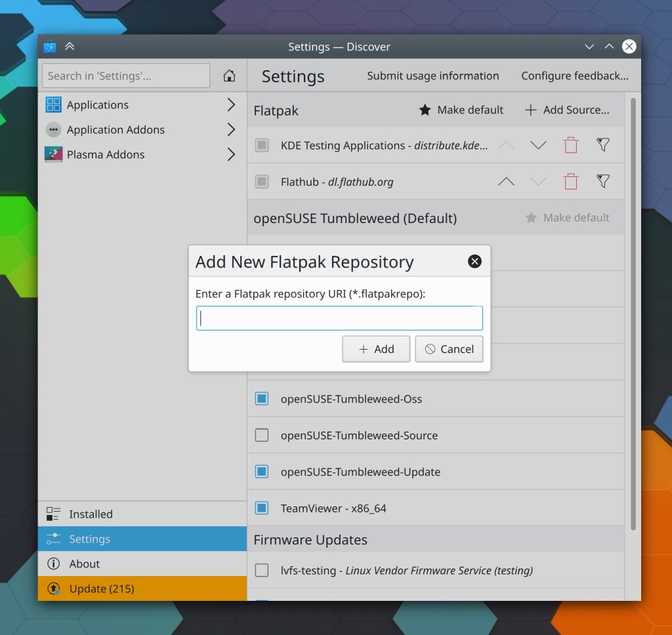Click filter icon for Flathub source
This screenshot has width=672, height=635.
pos(603,182)
